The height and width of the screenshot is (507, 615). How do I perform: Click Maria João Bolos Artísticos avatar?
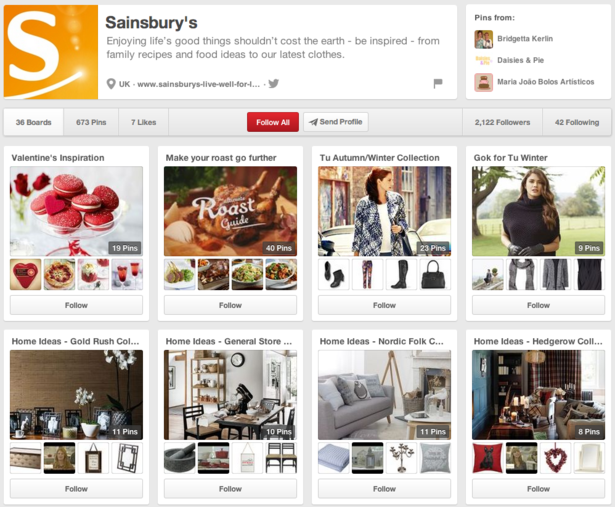[484, 82]
